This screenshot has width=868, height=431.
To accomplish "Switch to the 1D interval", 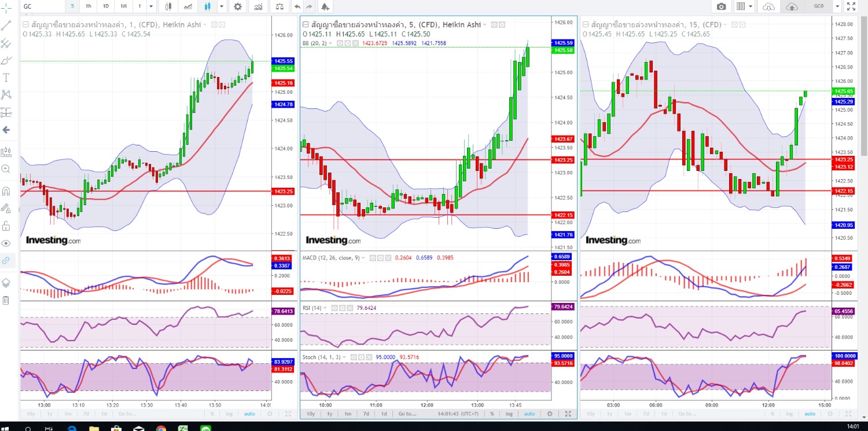I will [x=105, y=6].
